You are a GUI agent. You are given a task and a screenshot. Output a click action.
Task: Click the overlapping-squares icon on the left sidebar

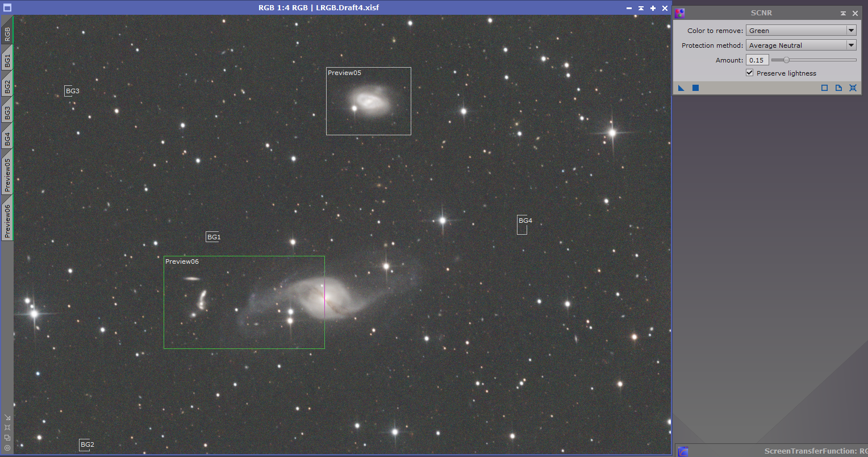coord(7,438)
